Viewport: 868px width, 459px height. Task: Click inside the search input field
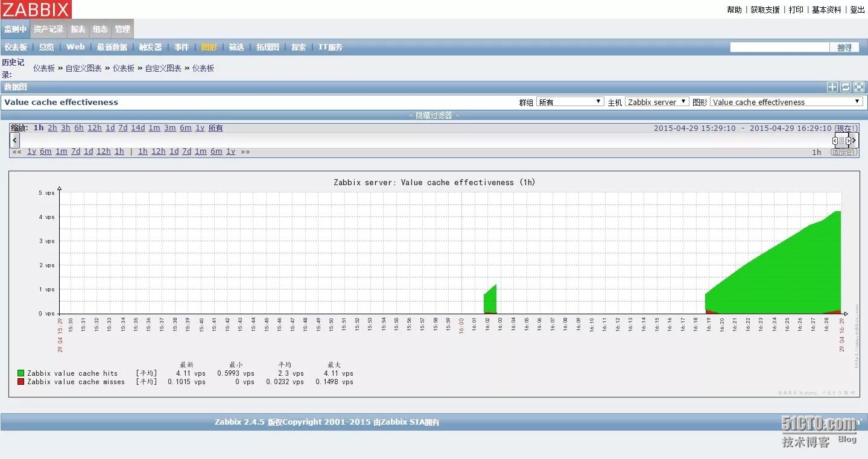(779, 47)
